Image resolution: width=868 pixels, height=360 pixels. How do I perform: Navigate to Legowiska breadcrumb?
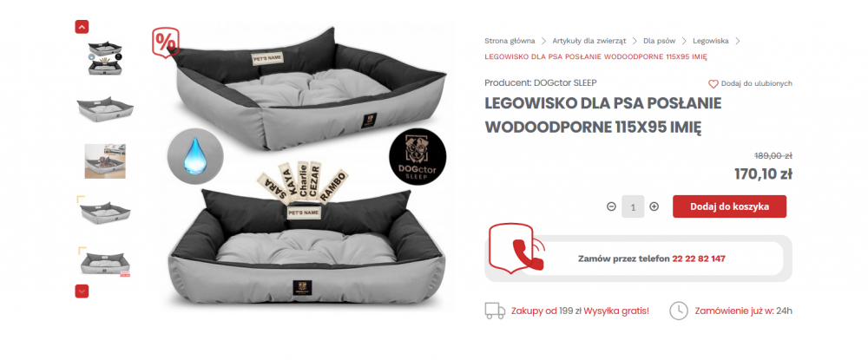click(x=711, y=41)
